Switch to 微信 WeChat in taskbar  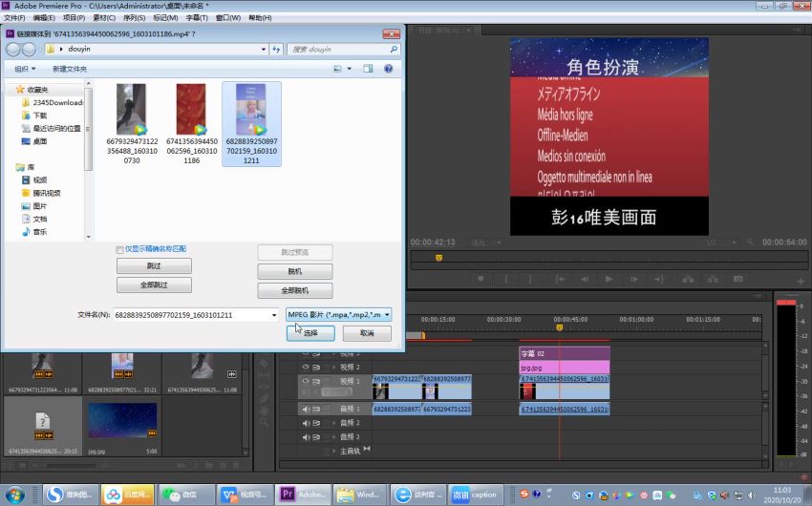185,495
